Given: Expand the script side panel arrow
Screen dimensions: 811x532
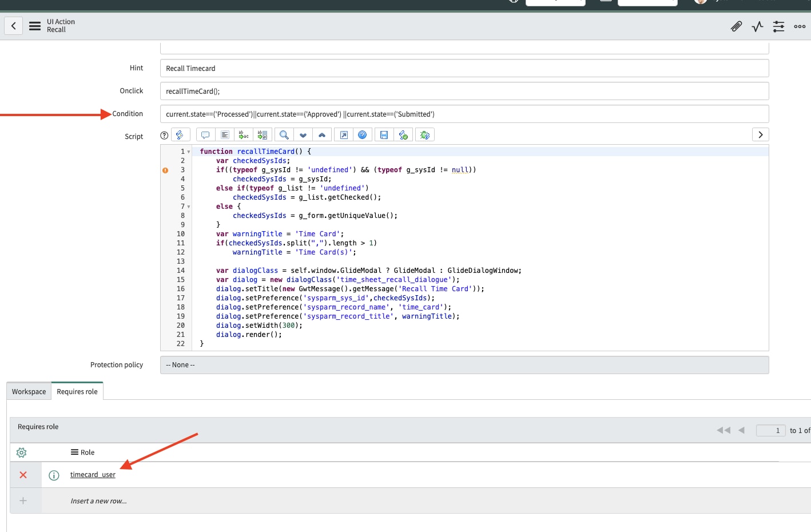Looking at the screenshot, I should click(760, 134).
